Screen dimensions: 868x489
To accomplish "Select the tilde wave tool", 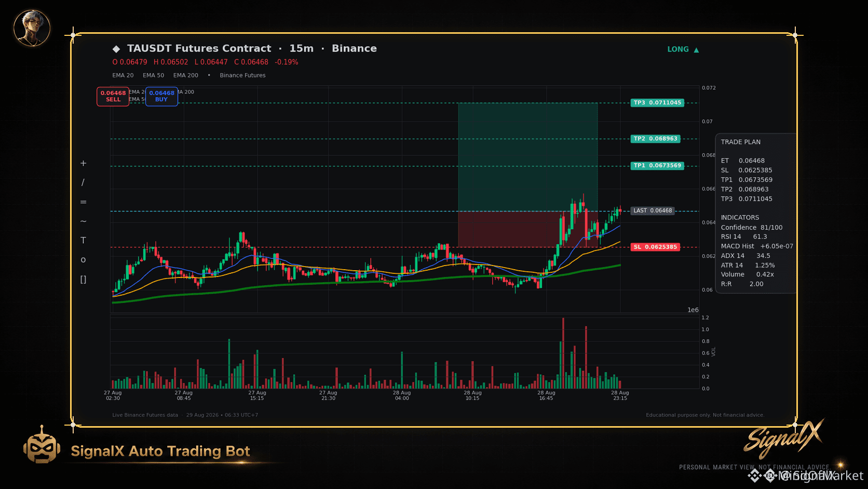I will (83, 221).
